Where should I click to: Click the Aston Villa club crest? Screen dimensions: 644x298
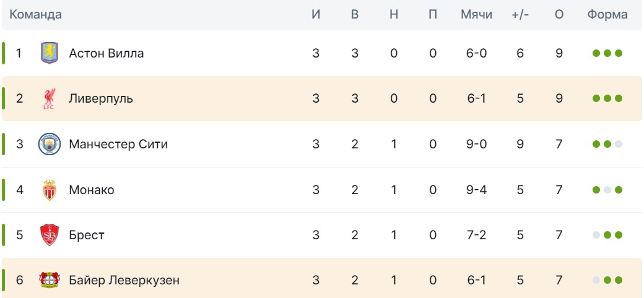pos(49,53)
